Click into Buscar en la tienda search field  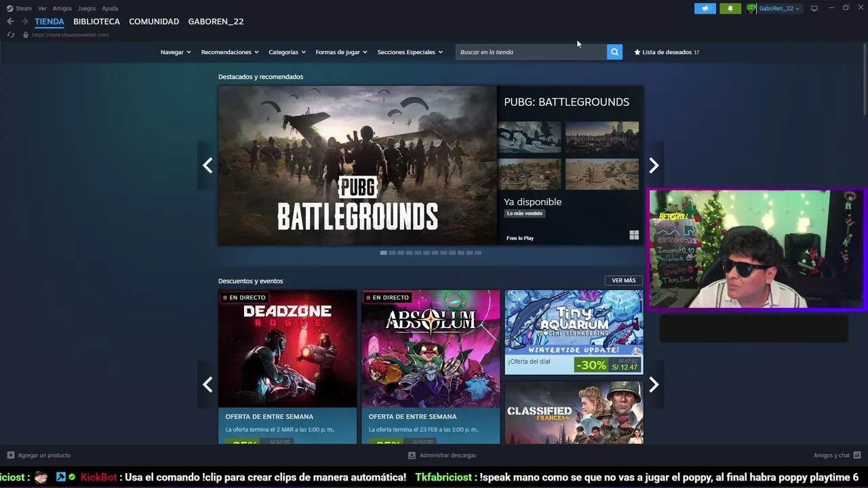click(531, 52)
